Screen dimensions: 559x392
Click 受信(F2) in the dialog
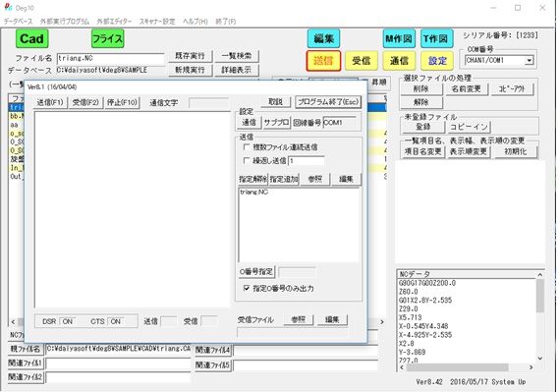[x=85, y=102]
